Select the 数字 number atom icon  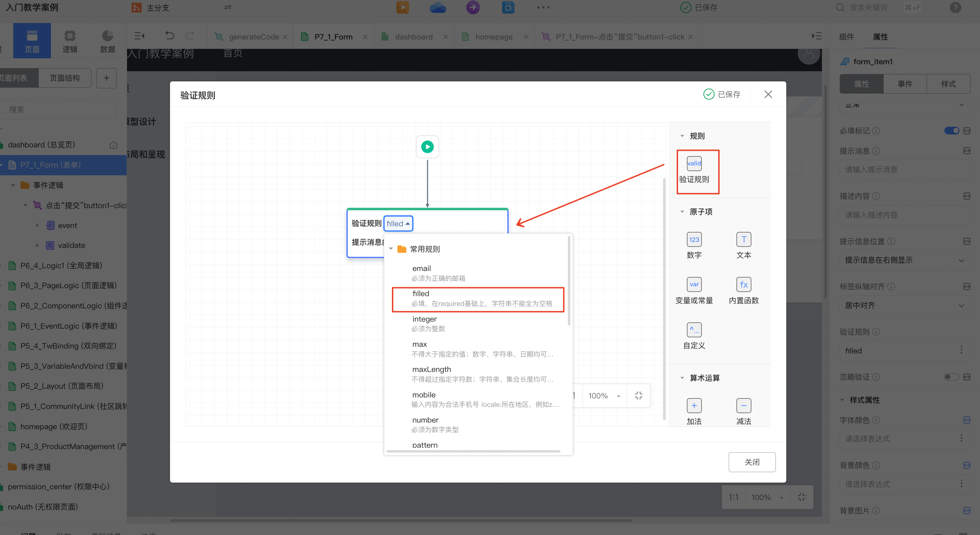[x=694, y=240]
